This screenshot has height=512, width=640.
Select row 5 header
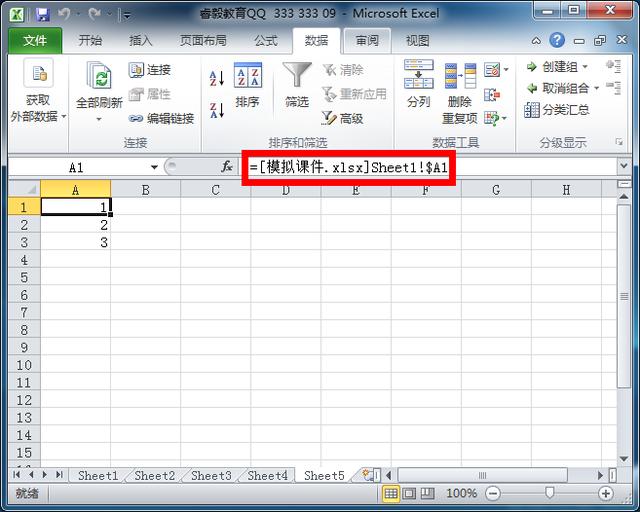[24, 277]
